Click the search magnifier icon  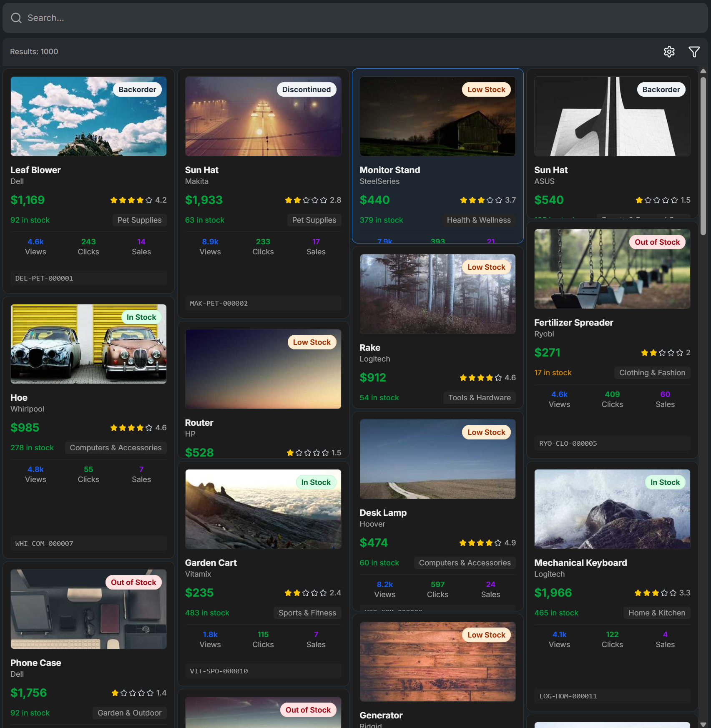tap(16, 18)
